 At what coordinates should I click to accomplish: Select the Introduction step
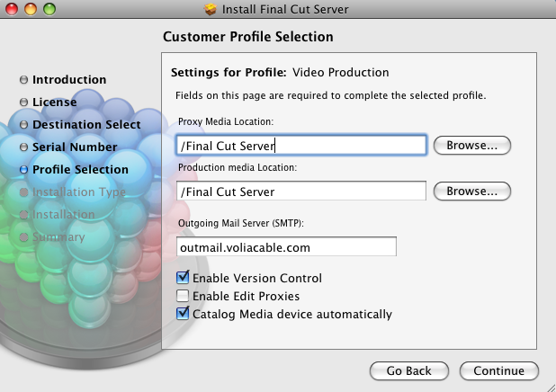69,79
